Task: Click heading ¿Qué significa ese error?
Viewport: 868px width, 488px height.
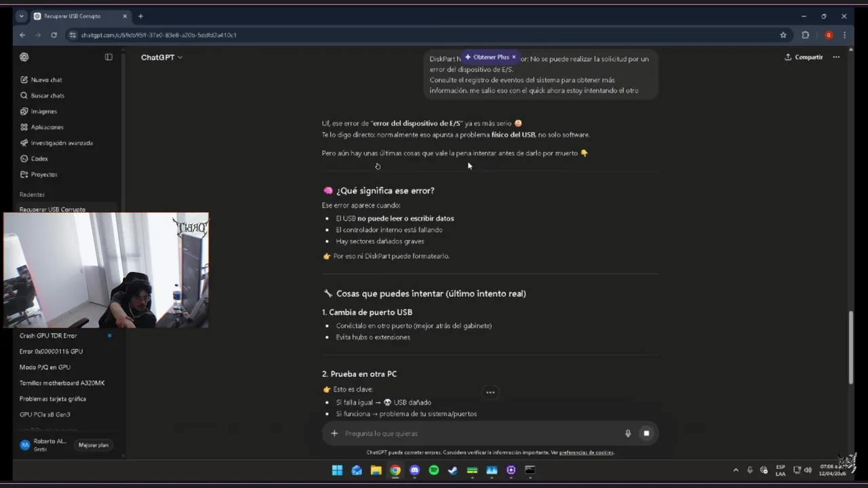Action: point(385,190)
